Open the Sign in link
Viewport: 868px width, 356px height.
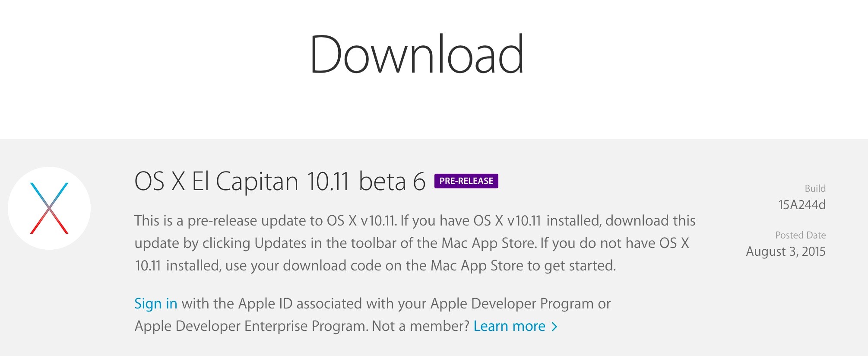155,304
